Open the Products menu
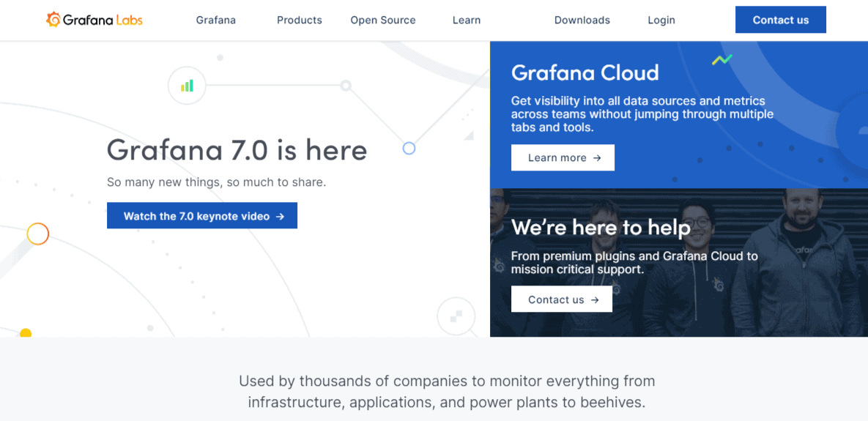Screen dimensions: 868x421 coord(300,20)
